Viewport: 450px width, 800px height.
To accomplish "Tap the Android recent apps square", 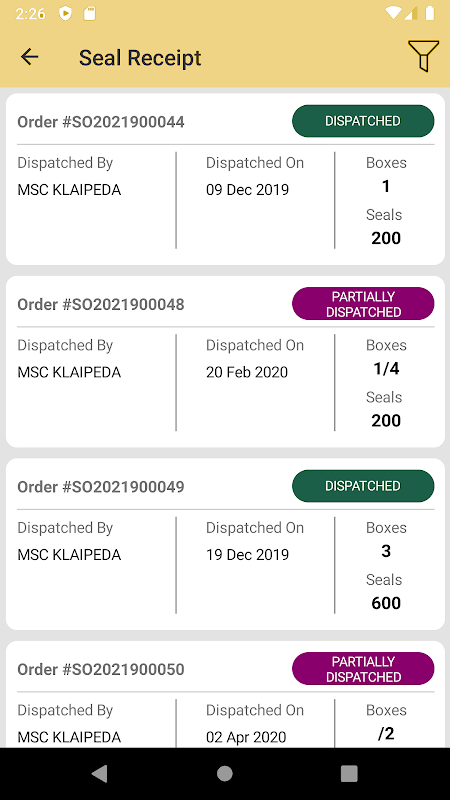I will coord(349,773).
